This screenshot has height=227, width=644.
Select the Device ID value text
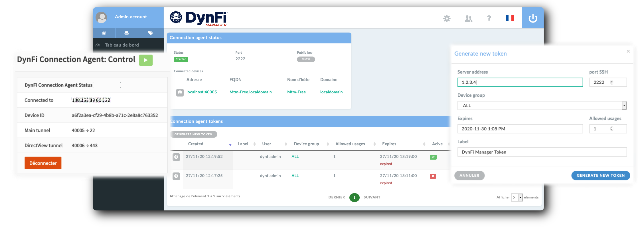coord(115,115)
